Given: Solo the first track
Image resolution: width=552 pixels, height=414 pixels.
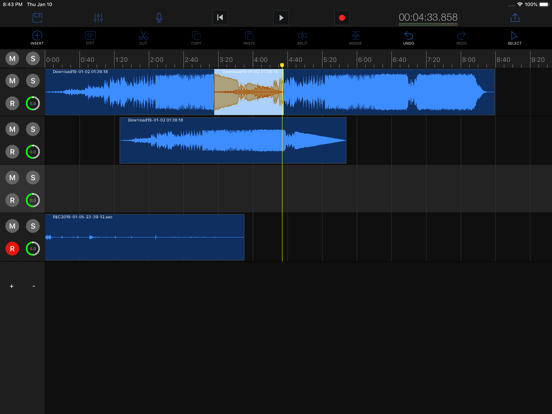Looking at the screenshot, I should point(33,81).
